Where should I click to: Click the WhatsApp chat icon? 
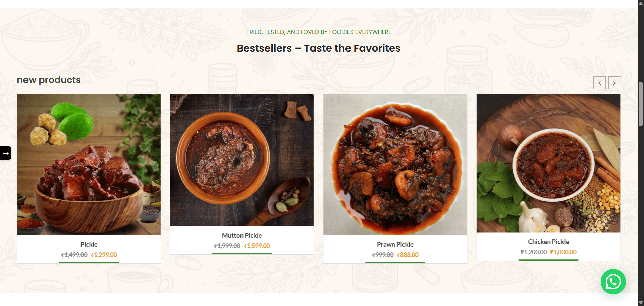pos(613,282)
